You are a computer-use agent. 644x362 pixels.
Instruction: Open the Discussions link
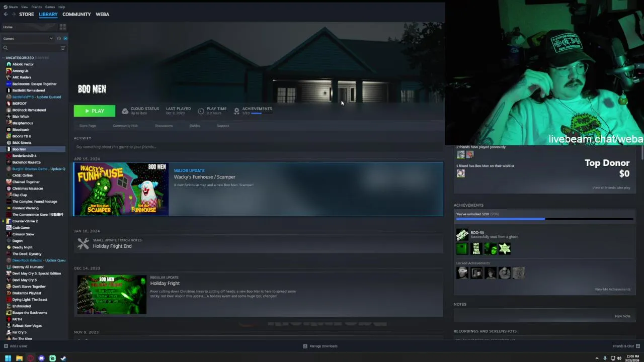[164, 126]
